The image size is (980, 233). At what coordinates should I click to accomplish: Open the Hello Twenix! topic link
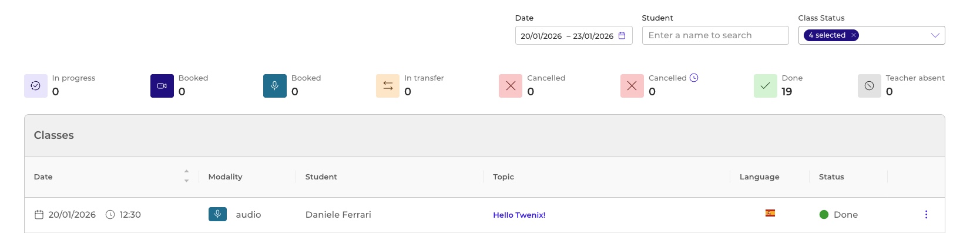(519, 215)
